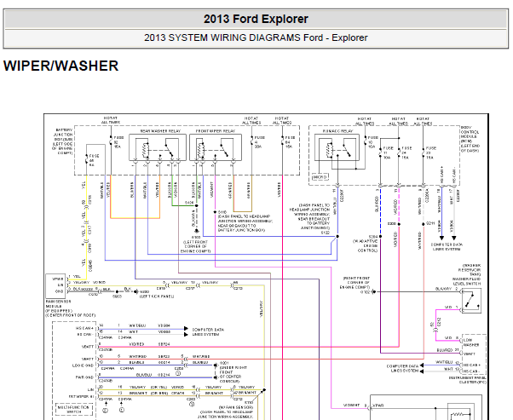Click the "(IF EQUIPPED)" note under rain sensor
This screenshot has height=420, width=513.
(59, 311)
